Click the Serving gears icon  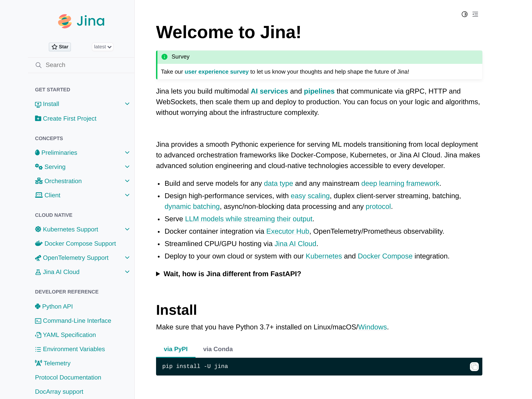click(x=39, y=167)
